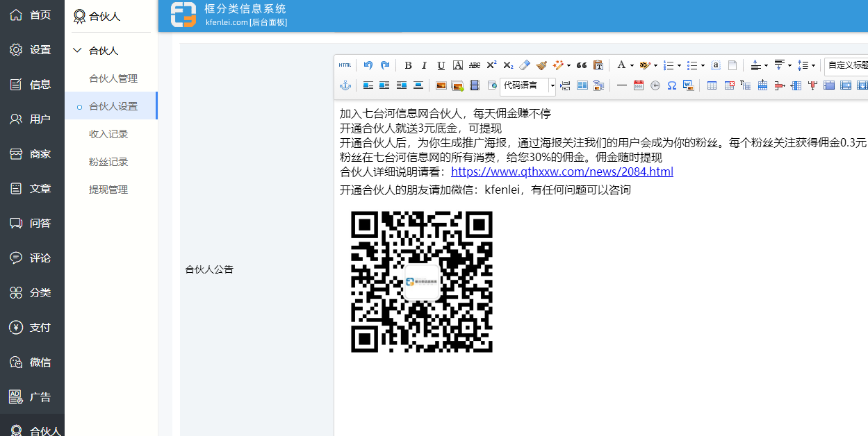Open the 自定义标题 custom heading dropdown
This screenshot has width=868, height=436.
pos(846,65)
